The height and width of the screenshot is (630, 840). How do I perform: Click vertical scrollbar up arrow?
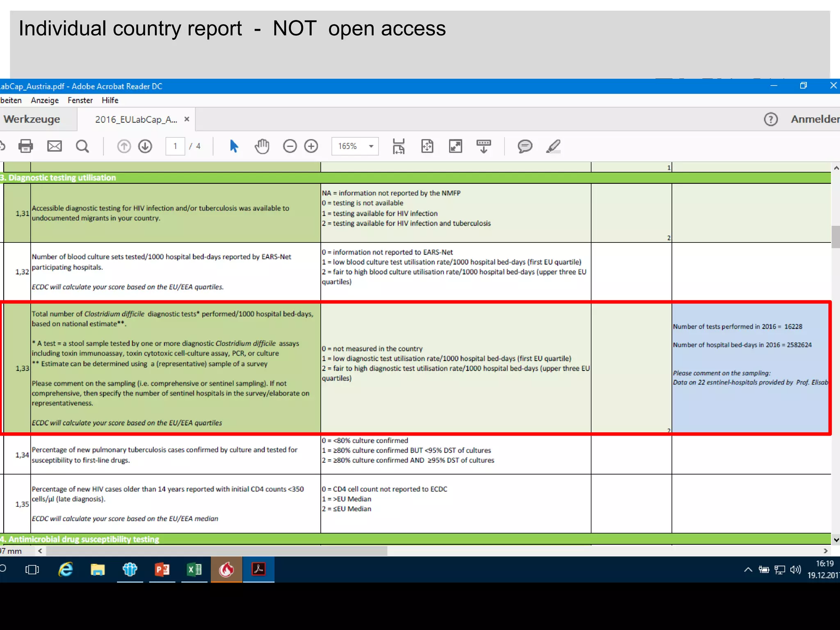pyautogui.click(x=836, y=168)
